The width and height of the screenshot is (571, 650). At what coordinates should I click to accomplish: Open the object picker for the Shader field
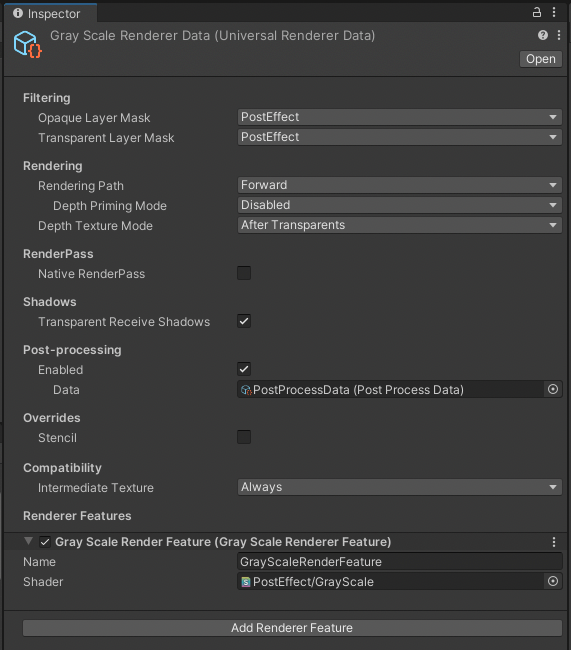(553, 581)
